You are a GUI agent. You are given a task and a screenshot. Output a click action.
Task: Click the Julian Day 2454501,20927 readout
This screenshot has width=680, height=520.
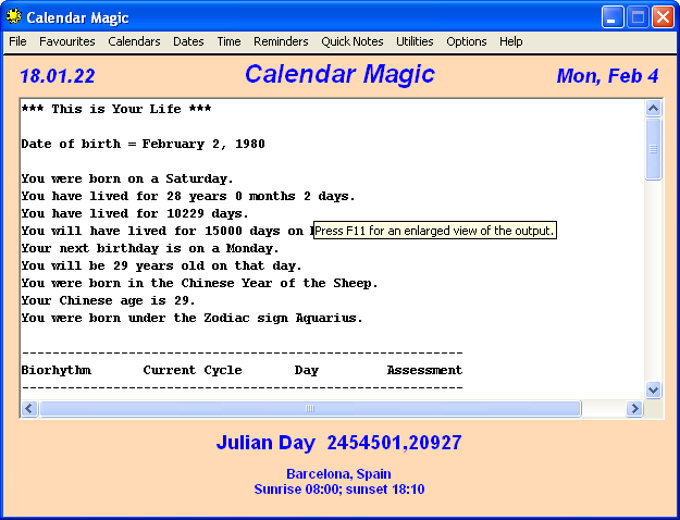pyautogui.click(x=339, y=443)
